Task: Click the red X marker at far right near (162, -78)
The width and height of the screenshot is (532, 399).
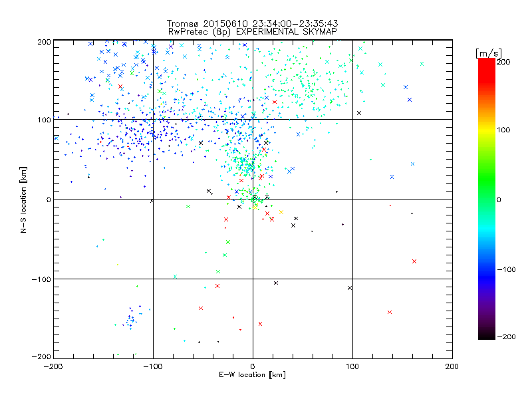Action: 414,261
